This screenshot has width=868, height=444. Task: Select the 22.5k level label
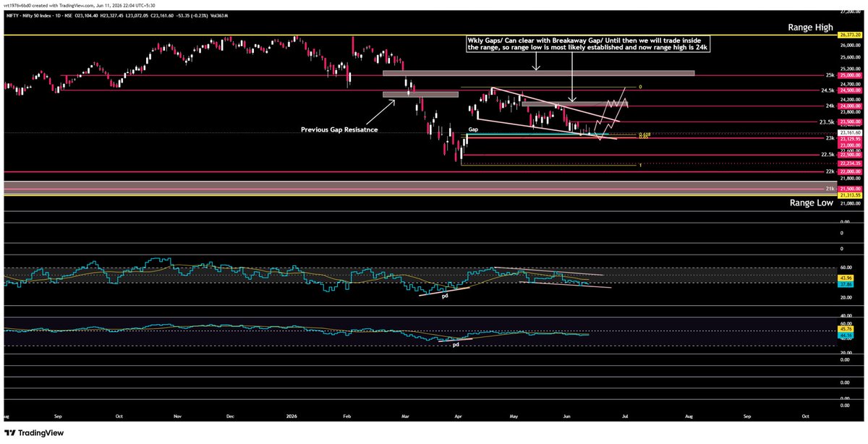tap(828, 155)
